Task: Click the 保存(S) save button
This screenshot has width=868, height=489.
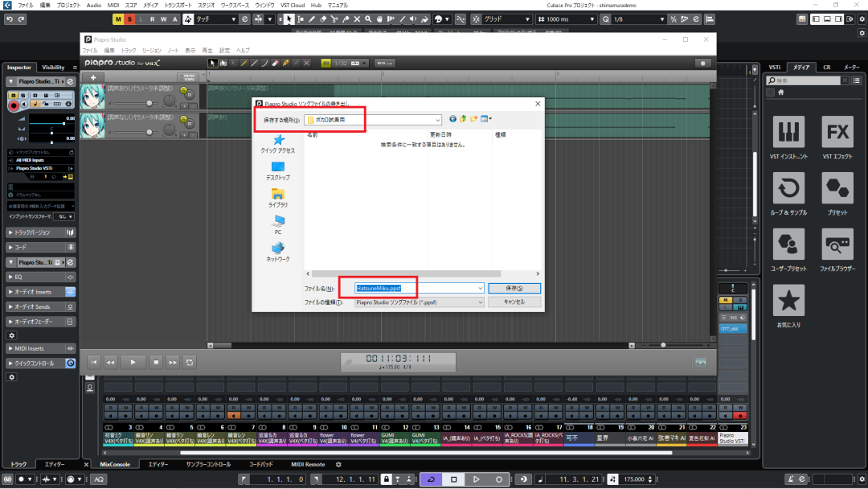Action: point(514,289)
